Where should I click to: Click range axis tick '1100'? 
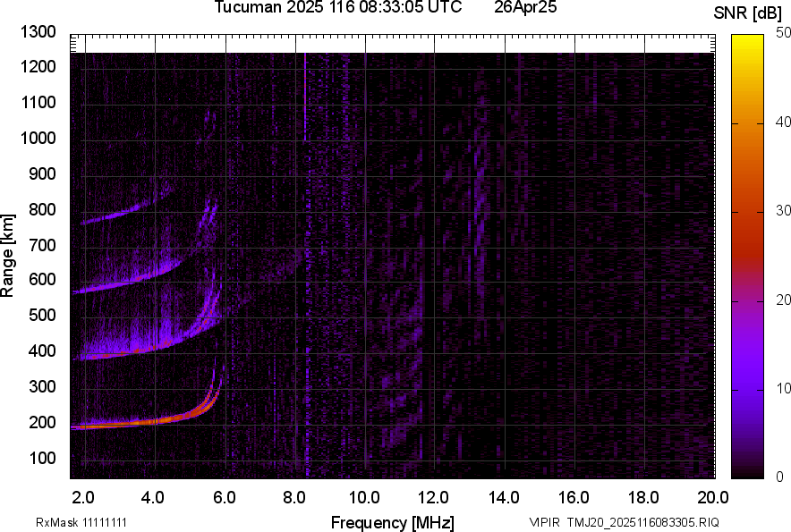coord(38,102)
